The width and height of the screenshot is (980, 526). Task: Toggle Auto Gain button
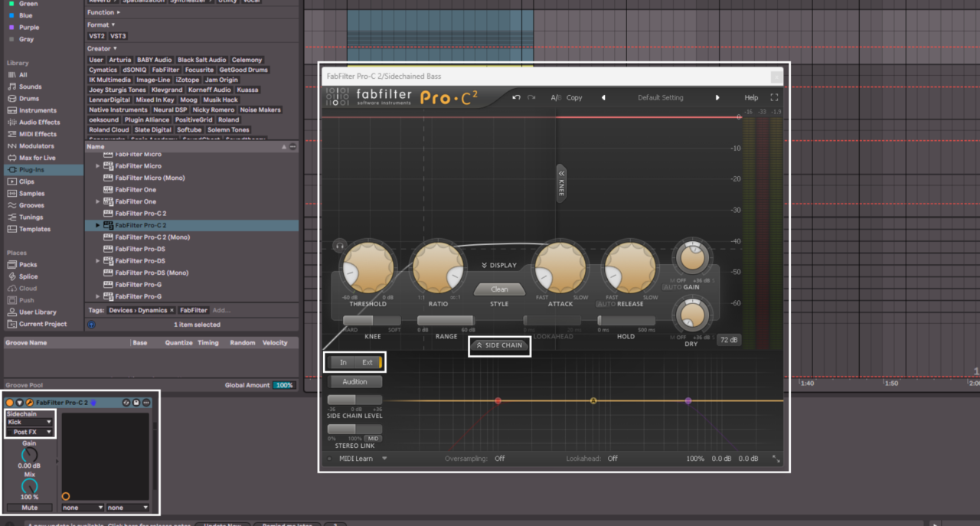(671, 286)
